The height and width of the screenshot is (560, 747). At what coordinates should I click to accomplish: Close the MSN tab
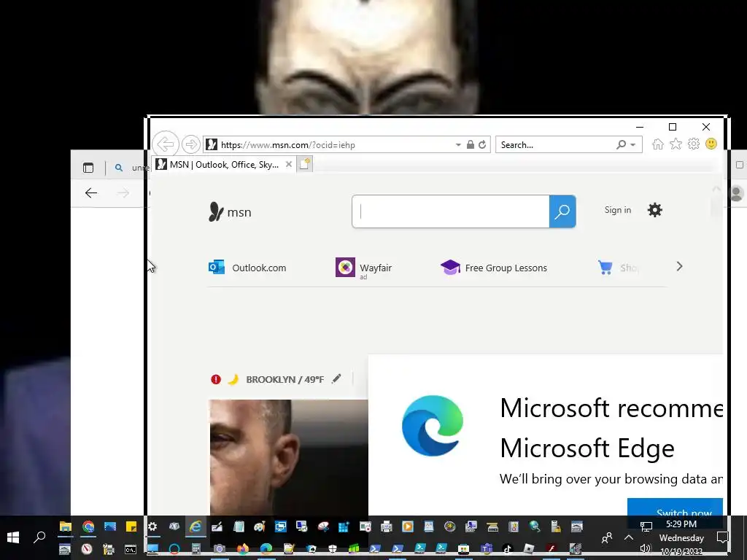tap(289, 164)
